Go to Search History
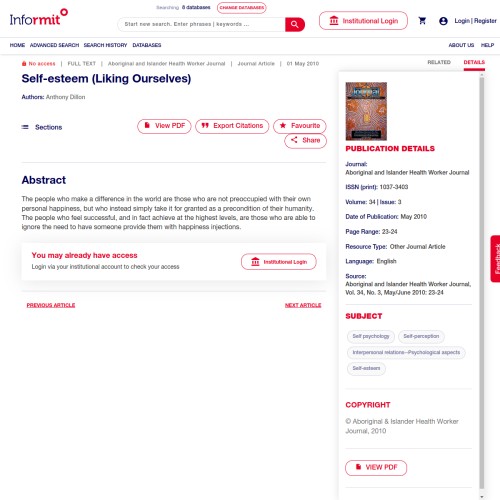The width and height of the screenshot is (500, 500). coord(105,45)
